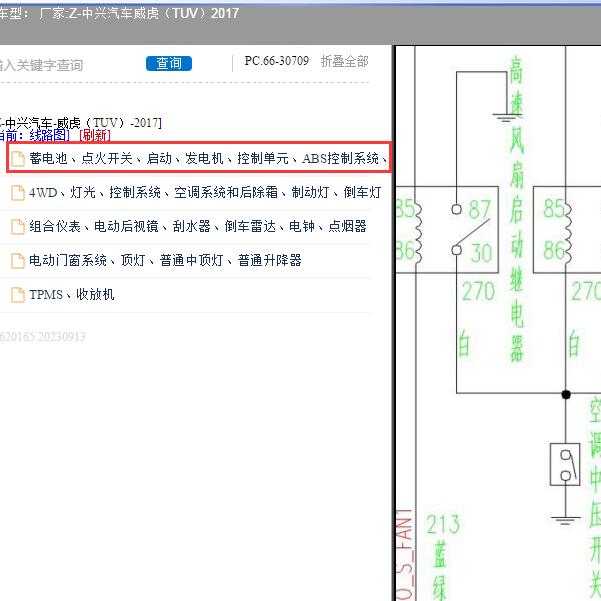Click document icon beside 蓄电池 entry
601x601 pixels.
click(18, 159)
